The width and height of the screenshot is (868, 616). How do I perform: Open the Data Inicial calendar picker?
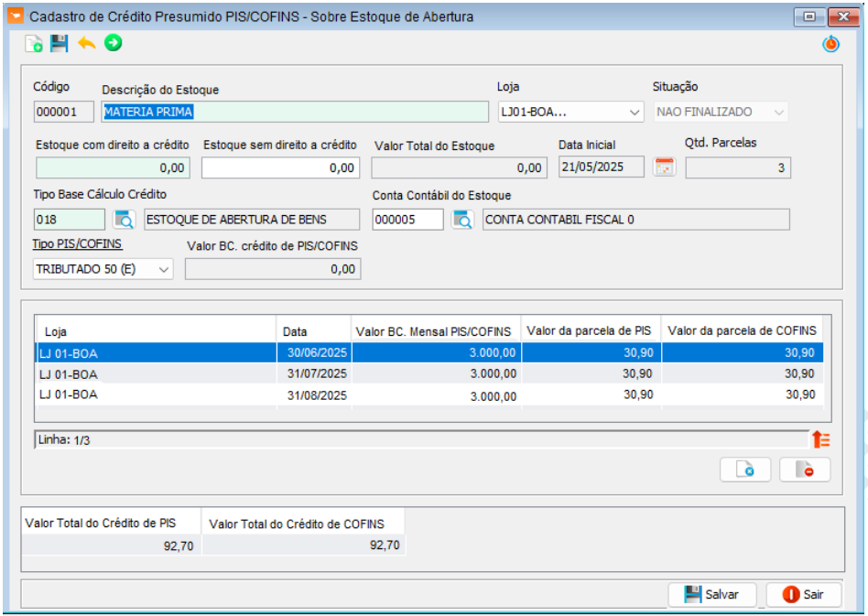coord(664,168)
